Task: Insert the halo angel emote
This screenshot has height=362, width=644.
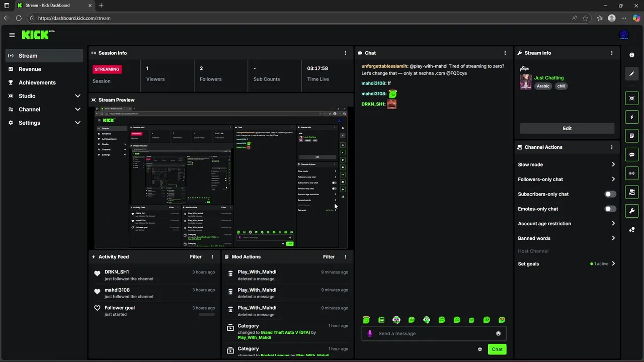Action: coord(366,320)
